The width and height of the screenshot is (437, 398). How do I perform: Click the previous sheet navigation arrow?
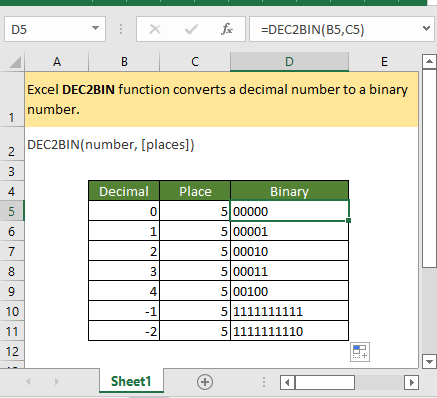tap(28, 382)
